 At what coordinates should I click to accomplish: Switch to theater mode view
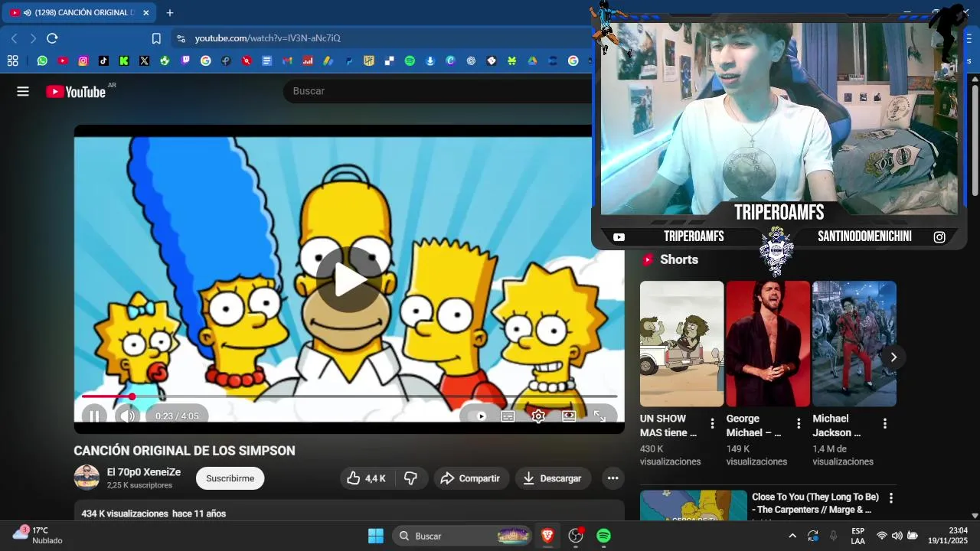point(569,416)
